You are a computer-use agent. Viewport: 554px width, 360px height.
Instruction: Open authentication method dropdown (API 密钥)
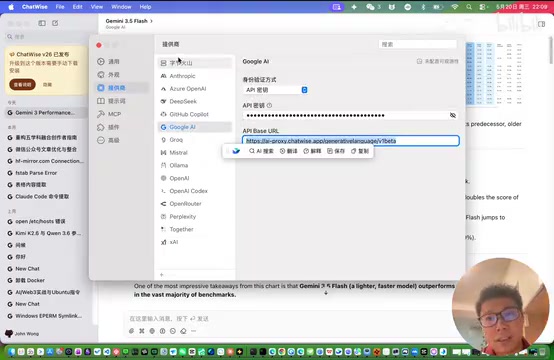[275, 90]
